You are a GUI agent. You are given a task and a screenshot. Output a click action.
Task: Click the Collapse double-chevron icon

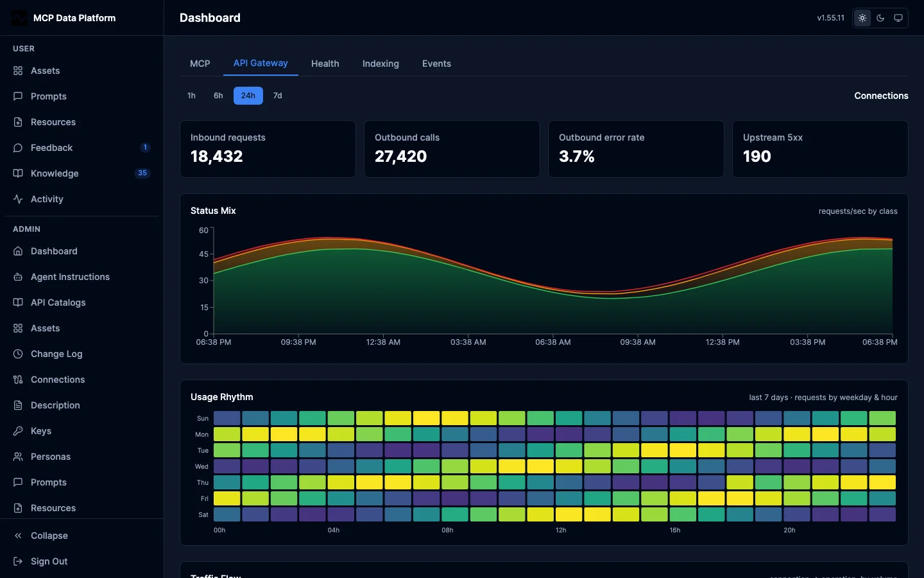(x=18, y=536)
